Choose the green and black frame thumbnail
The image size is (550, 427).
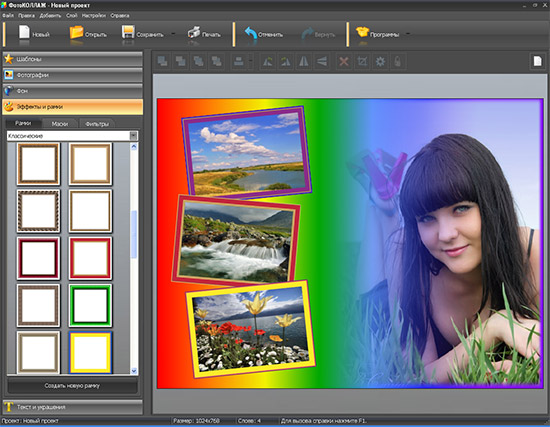tap(90, 305)
